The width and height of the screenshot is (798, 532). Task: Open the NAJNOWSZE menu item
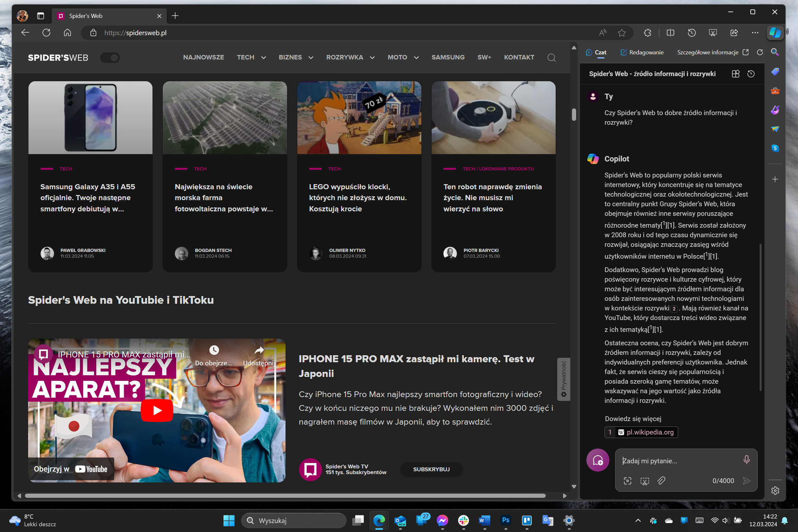click(204, 57)
